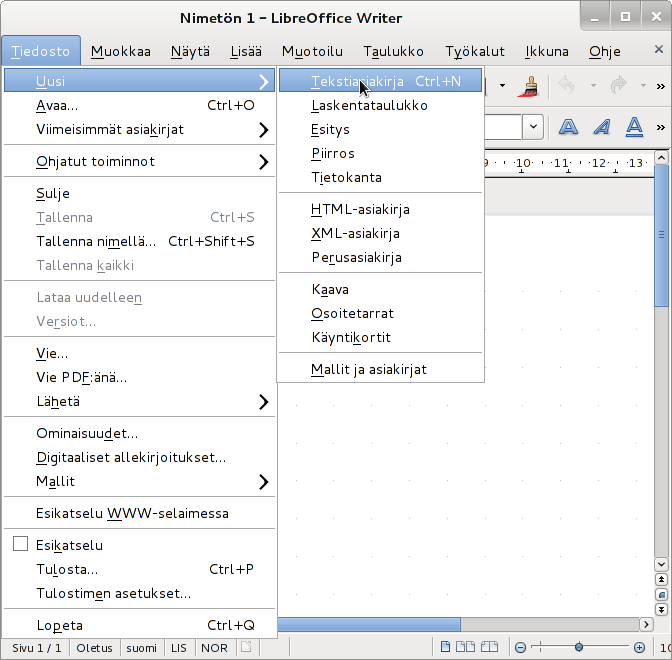Open the Redo history dropdown arrow
The height and width of the screenshot is (660, 672).
click(643, 86)
